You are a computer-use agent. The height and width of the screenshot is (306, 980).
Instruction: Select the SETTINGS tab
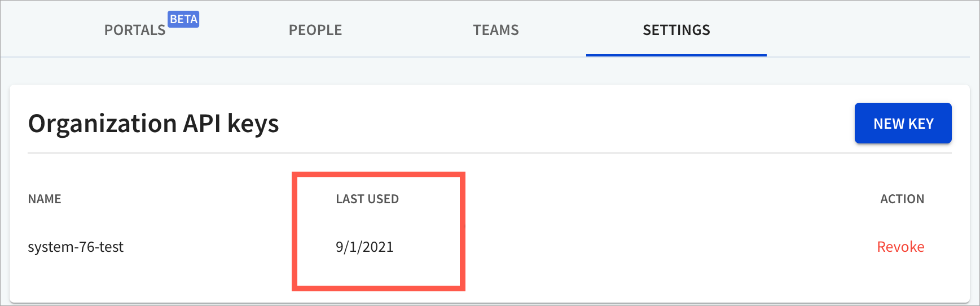coord(676,30)
